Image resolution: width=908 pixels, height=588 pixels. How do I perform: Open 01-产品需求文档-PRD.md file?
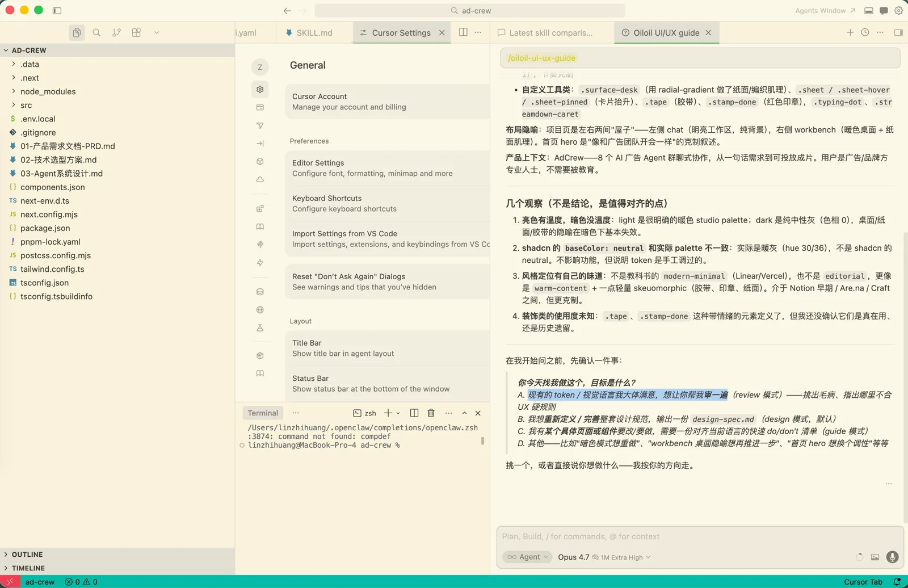click(x=117, y=146)
